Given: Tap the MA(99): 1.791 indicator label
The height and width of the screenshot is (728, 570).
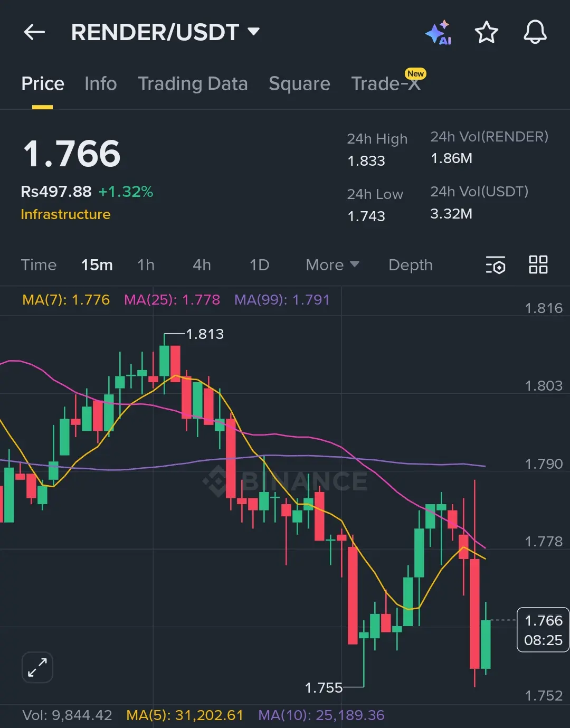Looking at the screenshot, I should [282, 300].
